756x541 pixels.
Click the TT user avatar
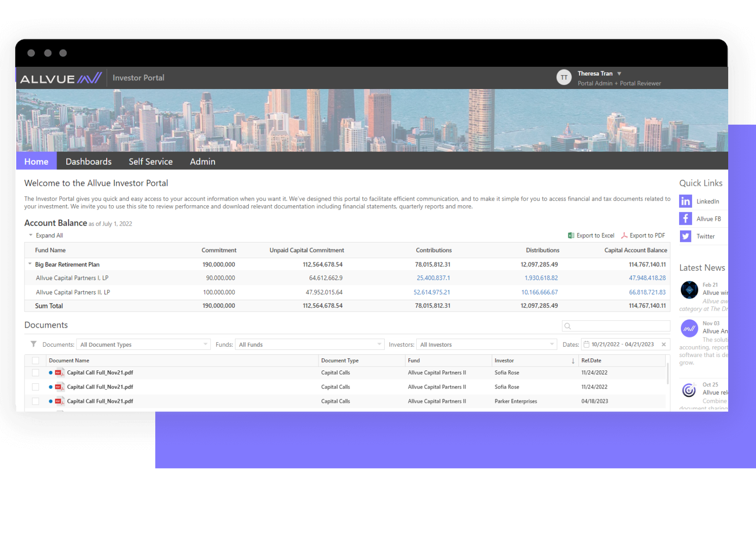(x=564, y=77)
